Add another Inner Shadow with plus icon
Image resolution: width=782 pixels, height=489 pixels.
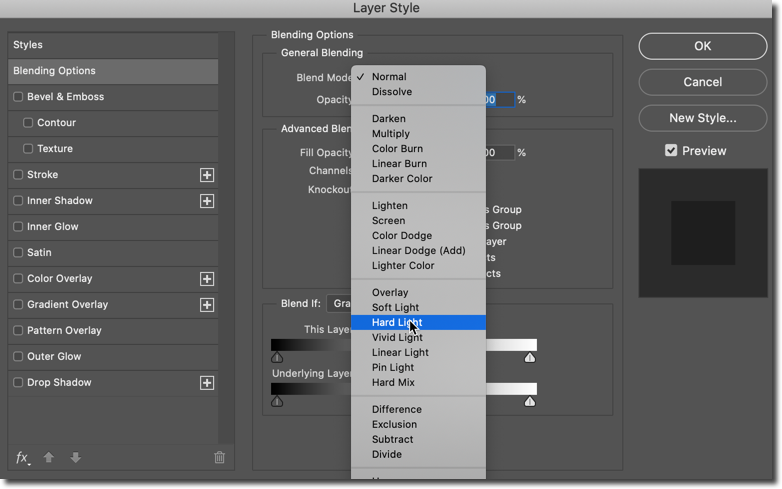click(207, 201)
